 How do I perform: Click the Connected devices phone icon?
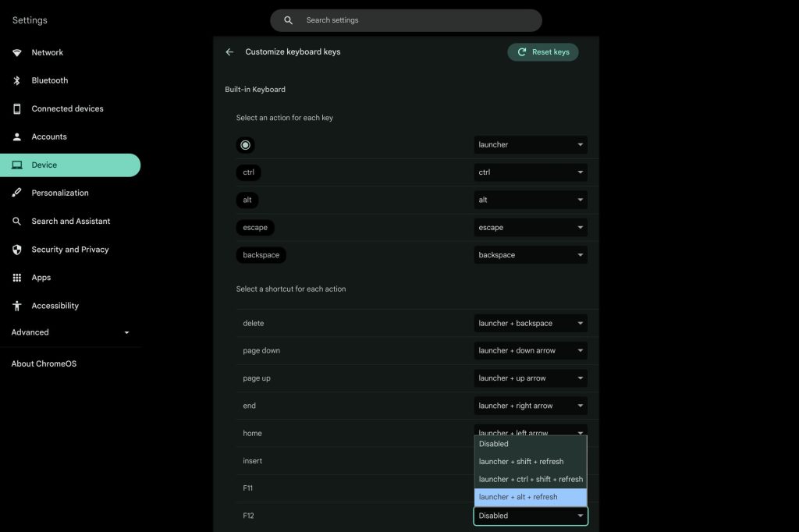coord(17,108)
